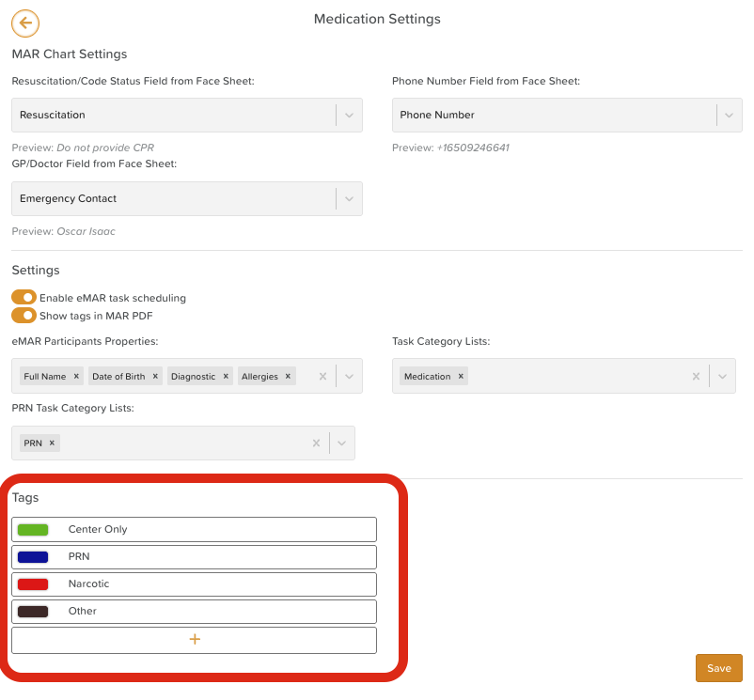
Task: Clear all eMAR Participants Properties
Action: click(x=322, y=377)
